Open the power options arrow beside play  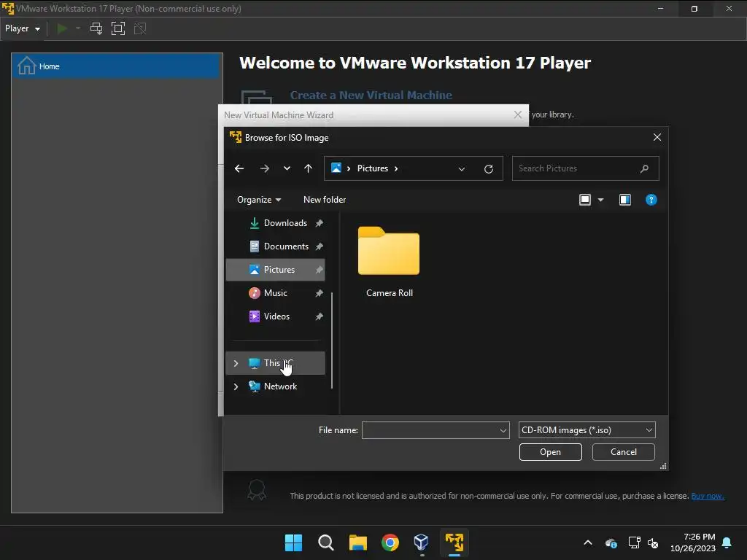(77, 28)
